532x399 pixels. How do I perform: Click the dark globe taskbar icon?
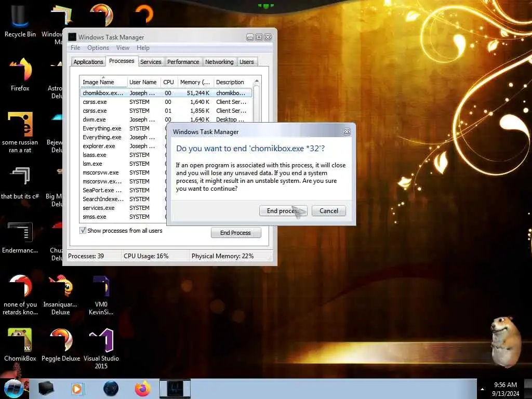[x=111, y=389]
